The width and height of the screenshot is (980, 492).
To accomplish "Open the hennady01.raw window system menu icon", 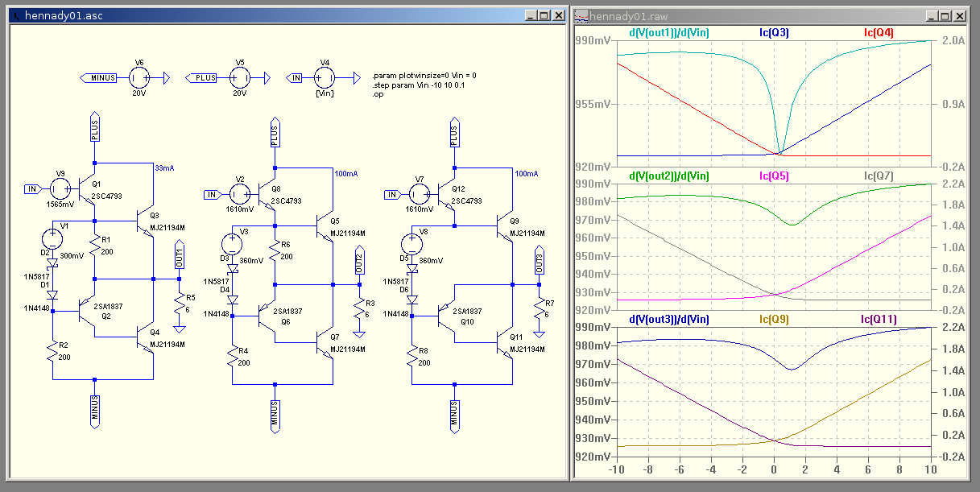I will click(581, 15).
